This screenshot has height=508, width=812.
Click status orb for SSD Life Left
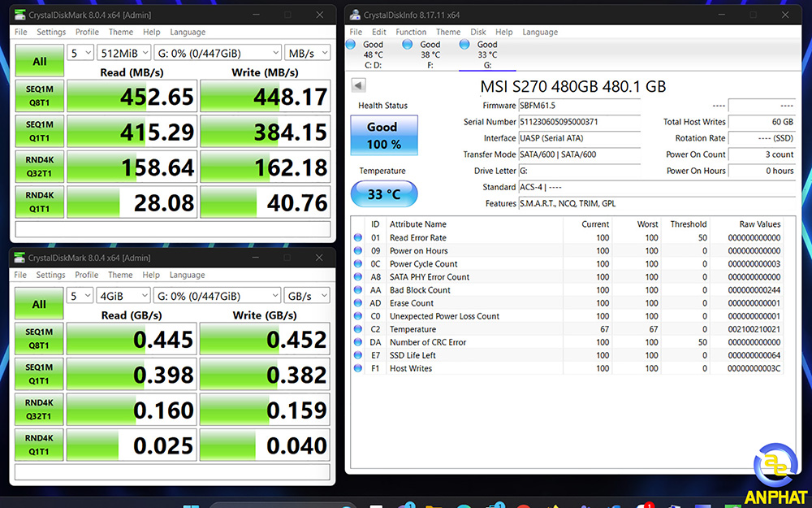[x=358, y=355]
